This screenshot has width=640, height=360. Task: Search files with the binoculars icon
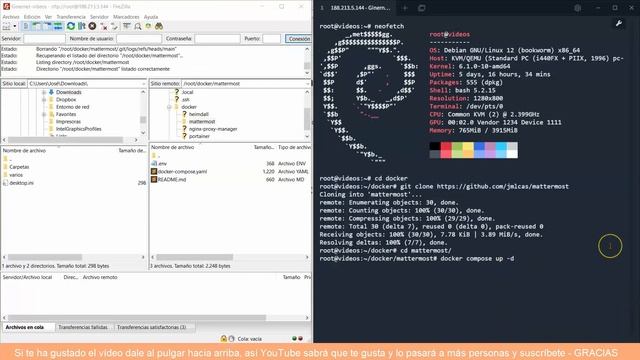point(159,27)
